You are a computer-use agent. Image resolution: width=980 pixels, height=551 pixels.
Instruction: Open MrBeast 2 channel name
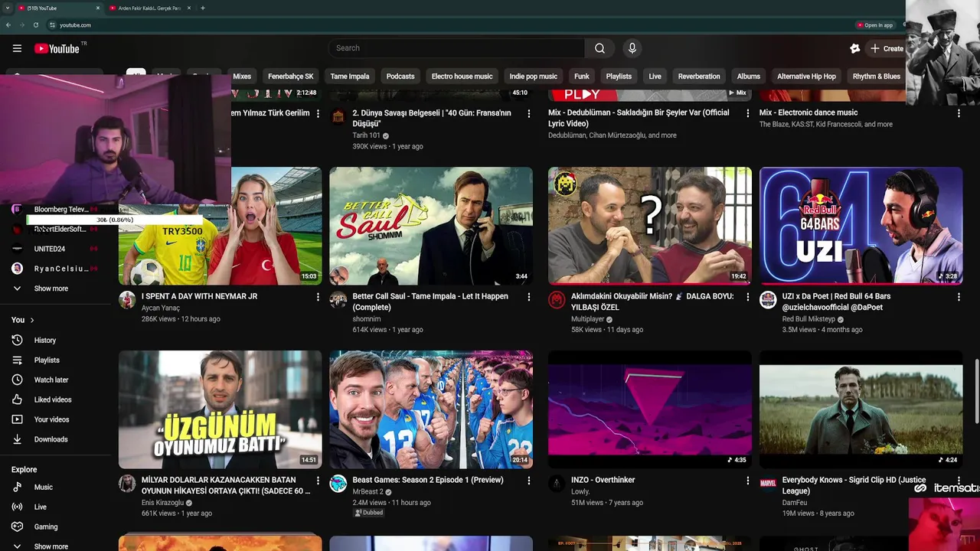[367, 492]
